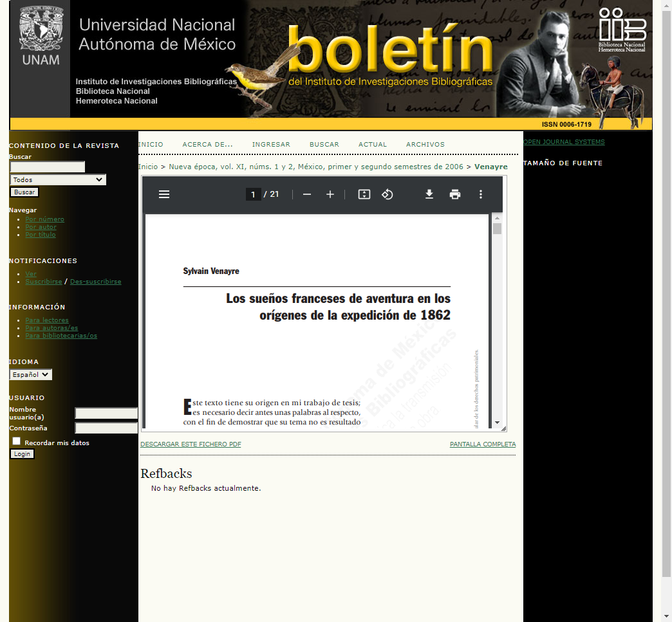
Task: Click the browser page vertical scrollbar
Action: tap(666, 293)
